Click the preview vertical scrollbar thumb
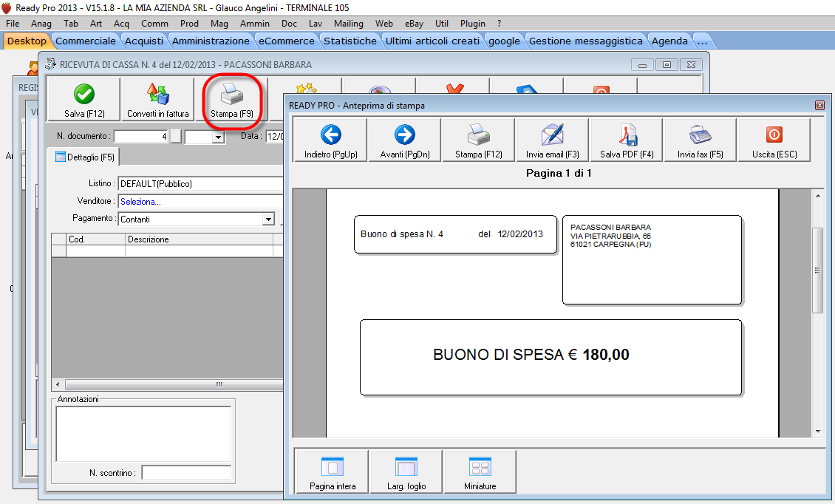 point(818,270)
